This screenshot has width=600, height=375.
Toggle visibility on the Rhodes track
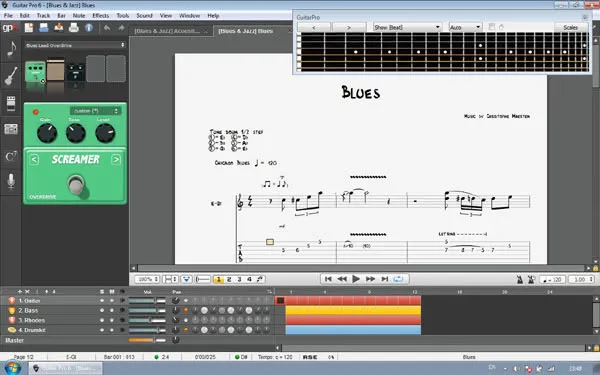(x=122, y=320)
